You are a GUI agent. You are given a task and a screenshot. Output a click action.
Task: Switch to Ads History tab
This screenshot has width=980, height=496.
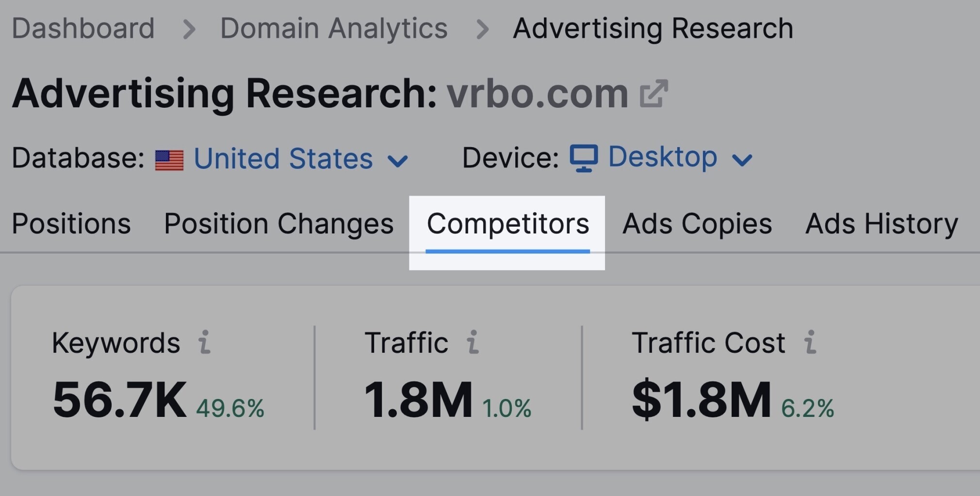tap(882, 224)
